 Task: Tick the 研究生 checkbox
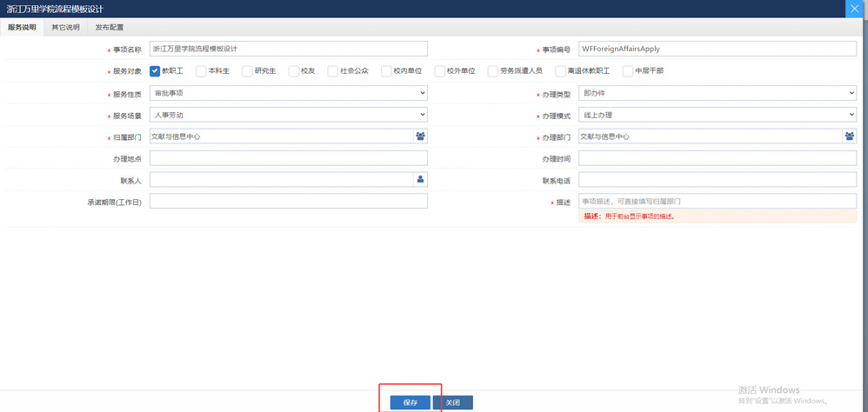247,71
